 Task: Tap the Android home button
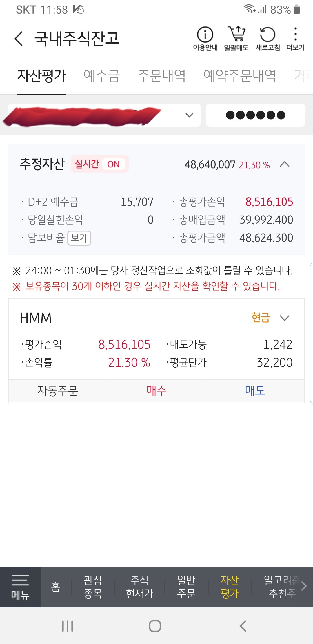pyautogui.click(x=155, y=626)
